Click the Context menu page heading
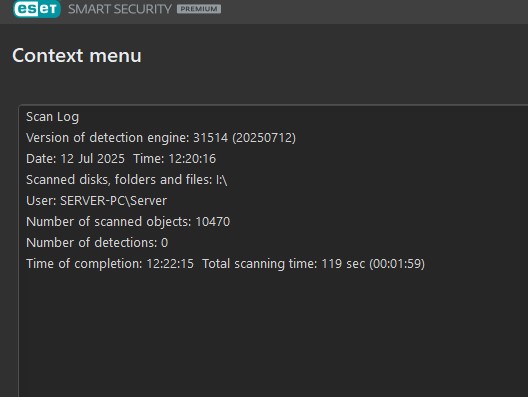Viewport: 528px width, 397px height. (x=77, y=56)
